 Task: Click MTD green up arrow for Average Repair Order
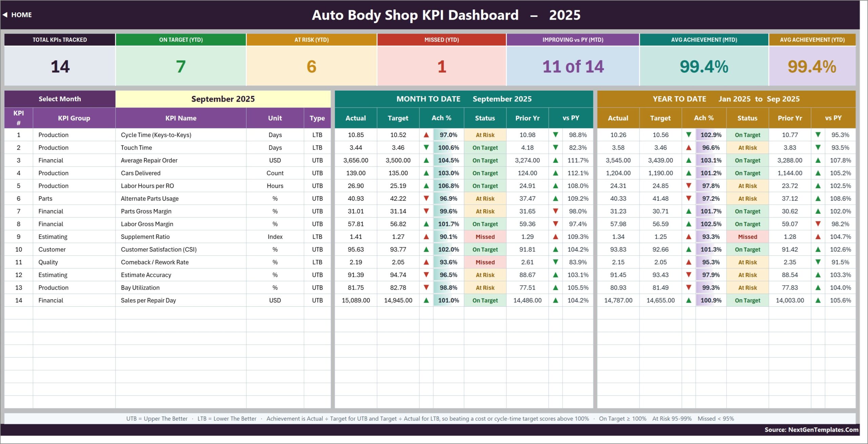tap(426, 160)
